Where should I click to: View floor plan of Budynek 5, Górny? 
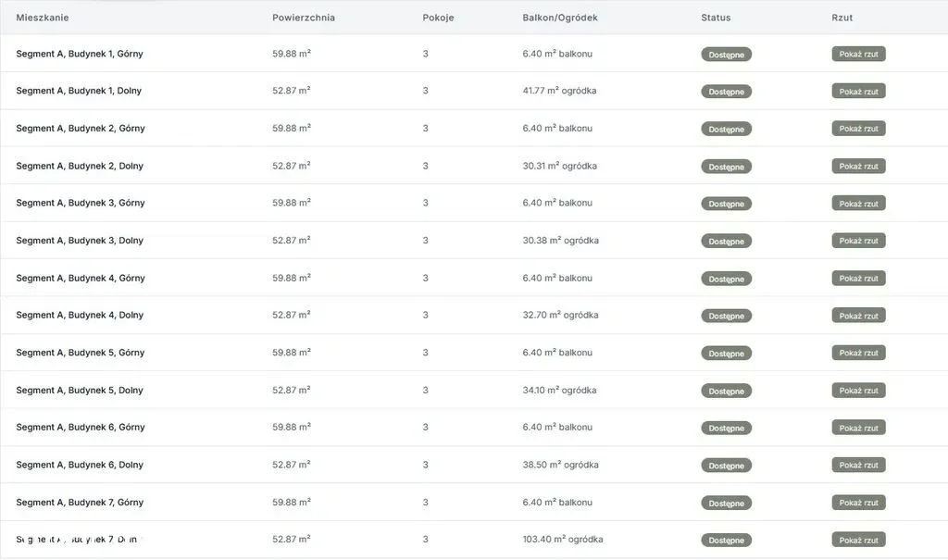(x=858, y=353)
